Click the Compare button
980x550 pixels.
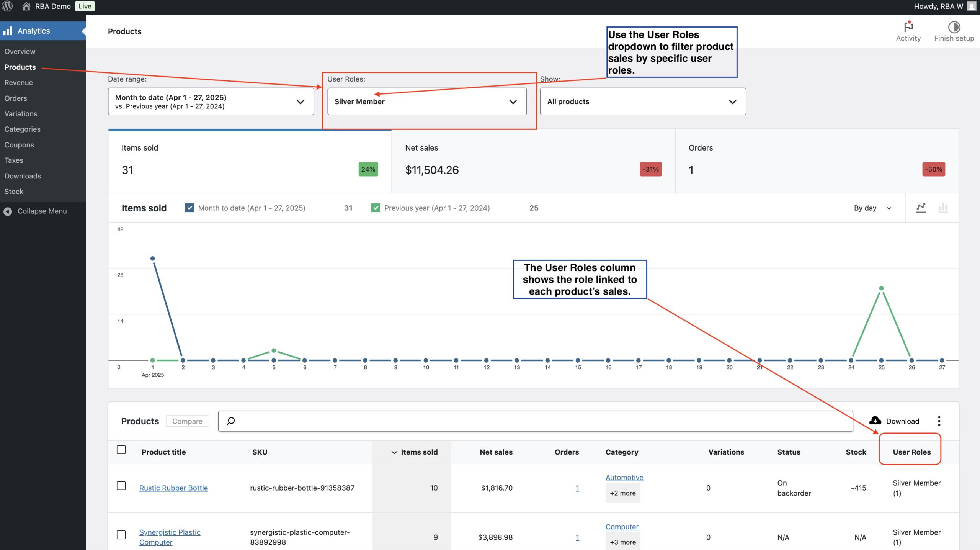pyautogui.click(x=187, y=421)
